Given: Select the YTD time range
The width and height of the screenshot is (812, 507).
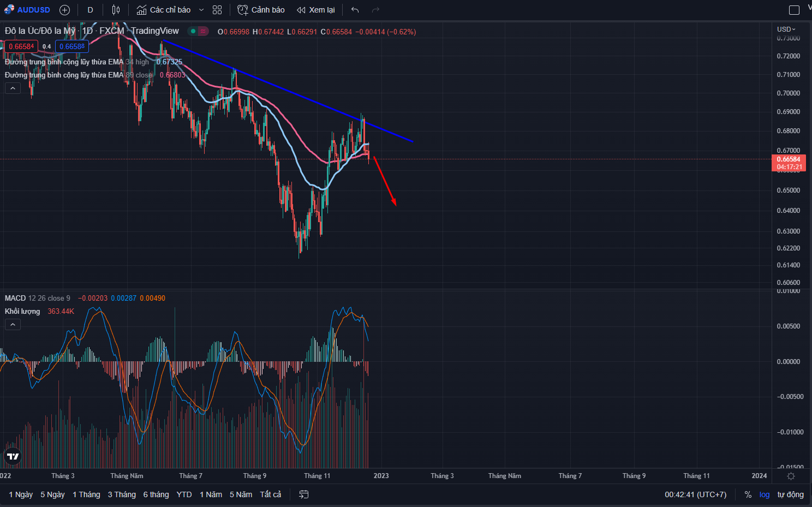Looking at the screenshot, I should click(184, 494).
